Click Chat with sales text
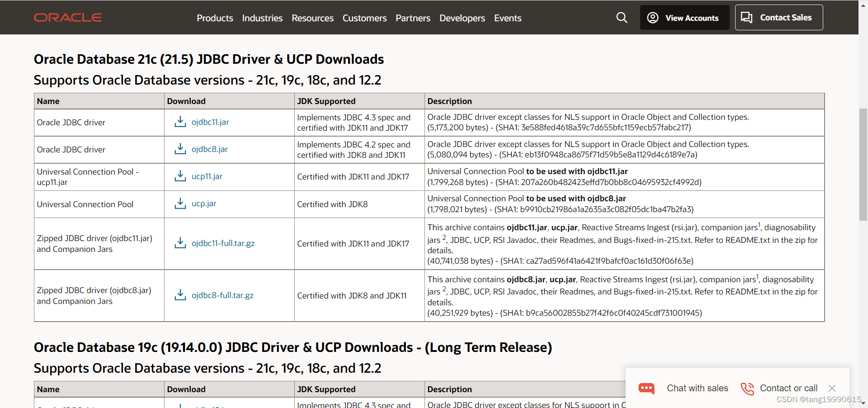The image size is (868, 408). click(698, 388)
